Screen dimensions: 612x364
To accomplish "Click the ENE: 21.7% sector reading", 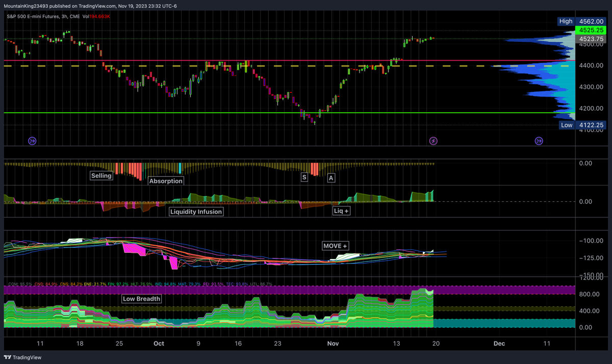I will [94, 284].
